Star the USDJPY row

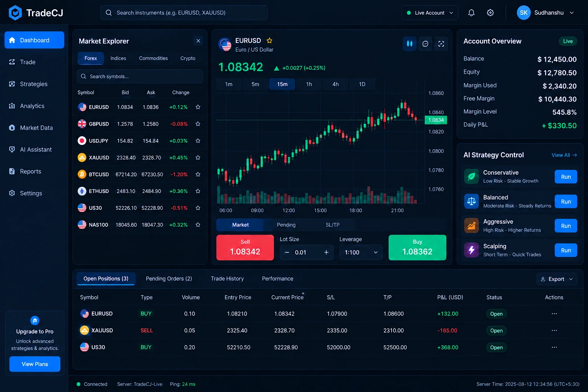198,140
